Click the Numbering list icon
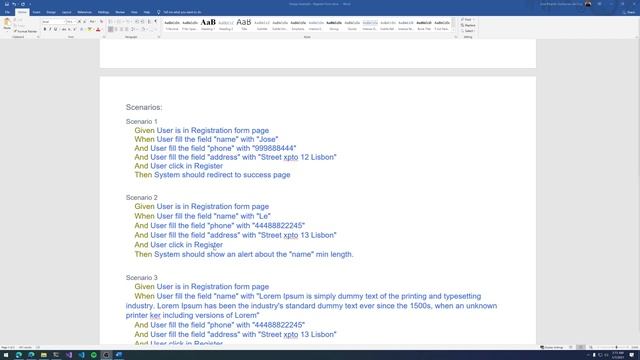Viewport: 640px width, 360px height. [x=119, y=22]
